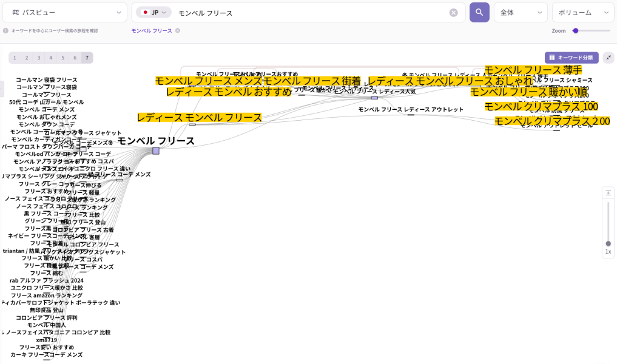617x364 pixels.
Task: Collapse the graph with the shrink icon
Action: pyautogui.click(x=609, y=58)
